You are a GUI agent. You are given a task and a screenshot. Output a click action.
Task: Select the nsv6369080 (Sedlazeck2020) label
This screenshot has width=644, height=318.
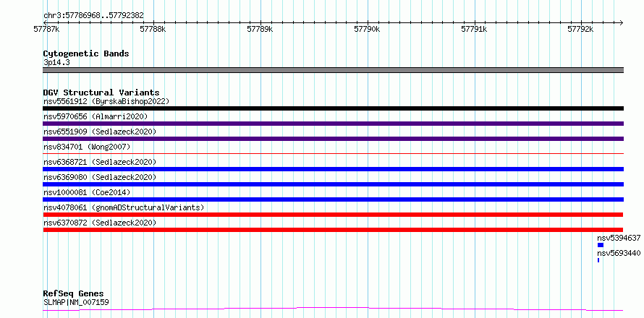[100, 177]
